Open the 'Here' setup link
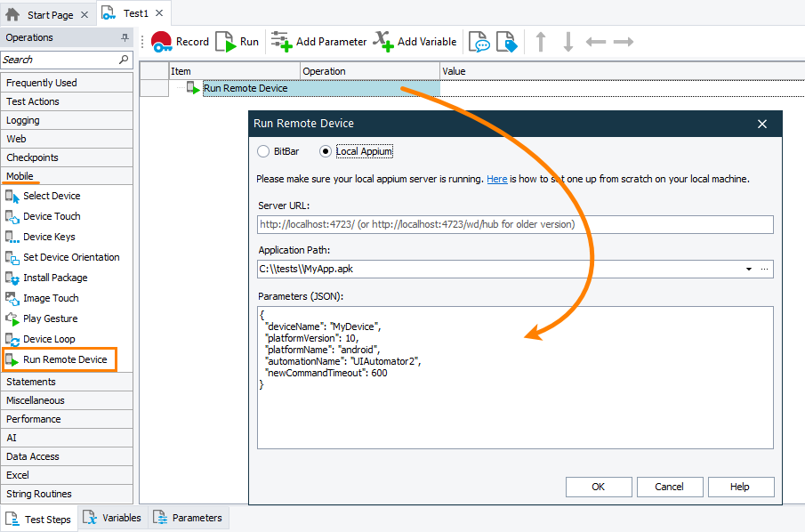The image size is (805, 532). (496, 179)
